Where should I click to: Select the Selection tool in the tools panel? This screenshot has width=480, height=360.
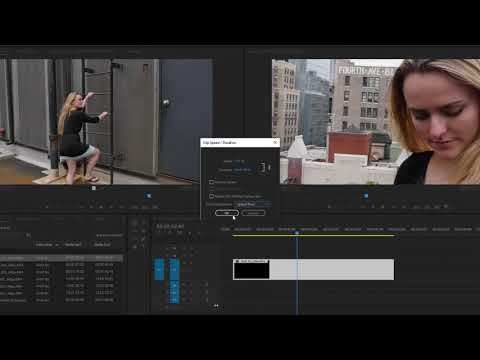pyautogui.click(x=135, y=223)
